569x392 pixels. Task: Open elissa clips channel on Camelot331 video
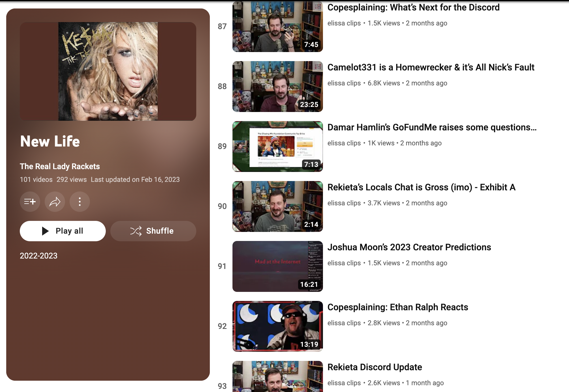pyautogui.click(x=344, y=83)
